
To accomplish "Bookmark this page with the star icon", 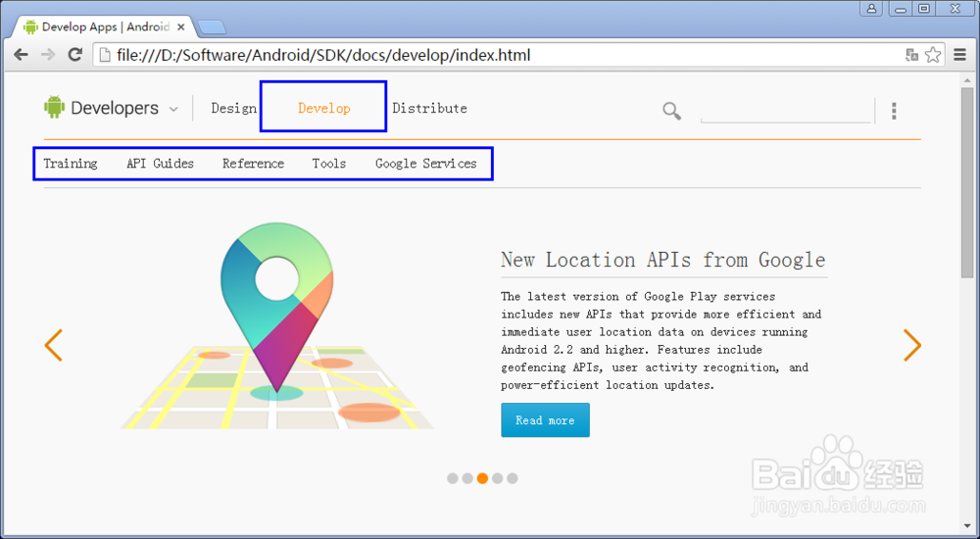I will 933,55.
